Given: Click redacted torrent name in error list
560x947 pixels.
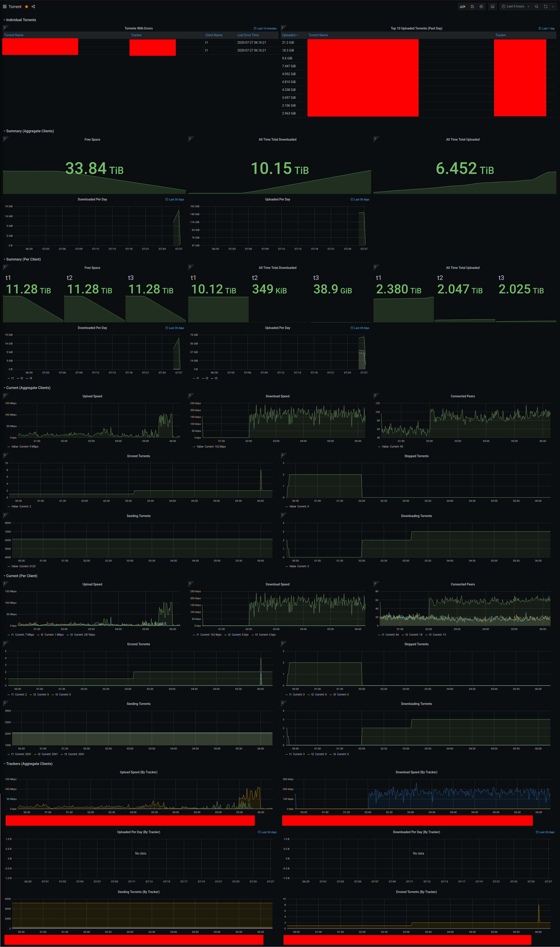Looking at the screenshot, I should point(41,45).
